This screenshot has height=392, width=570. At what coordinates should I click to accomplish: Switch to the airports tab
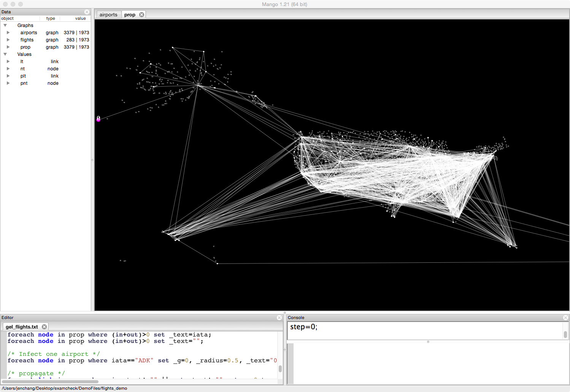click(x=108, y=15)
